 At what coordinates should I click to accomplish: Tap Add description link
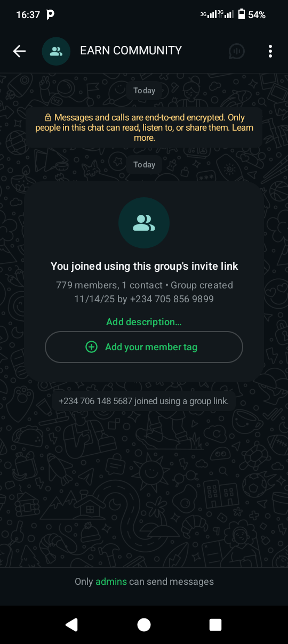pos(144,322)
